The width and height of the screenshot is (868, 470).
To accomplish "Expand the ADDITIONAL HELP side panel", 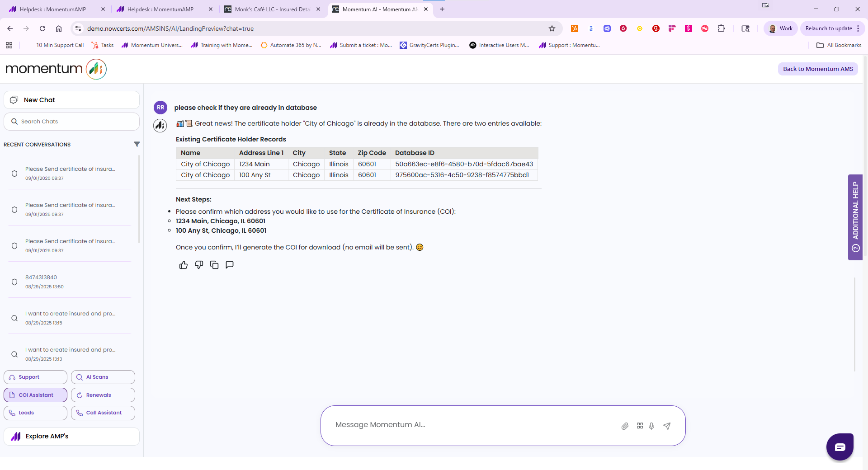I will pos(855,217).
